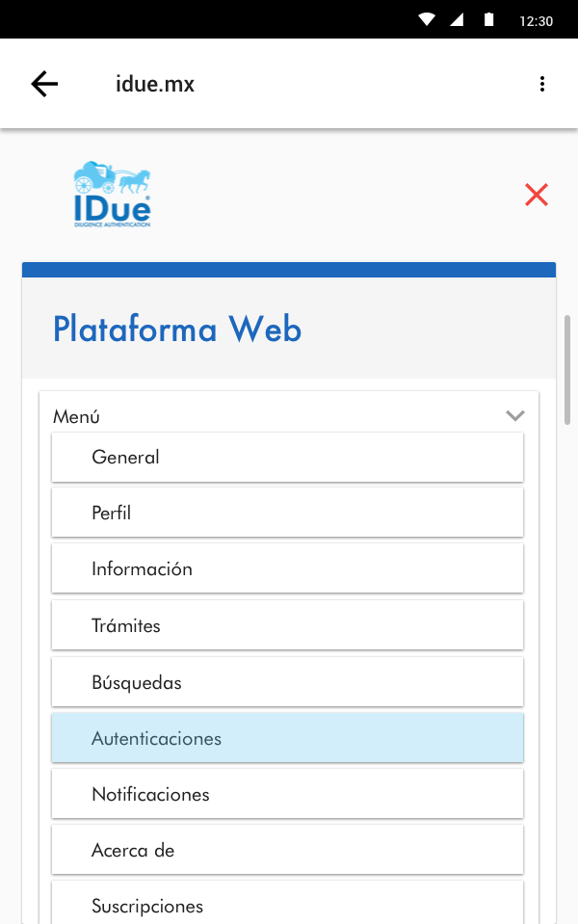The image size is (578, 924).
Task: Collapse the Menú chevron arrow
Action: click(x=515, y=415)
